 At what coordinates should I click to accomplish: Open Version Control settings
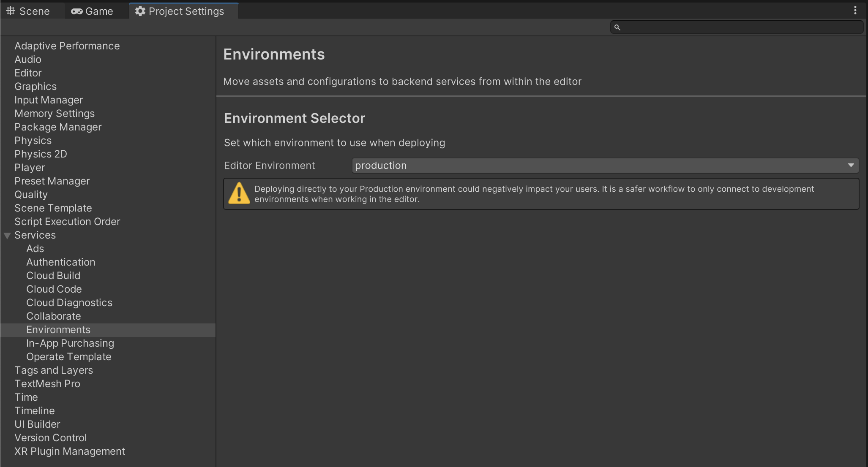tap(51, 438)
